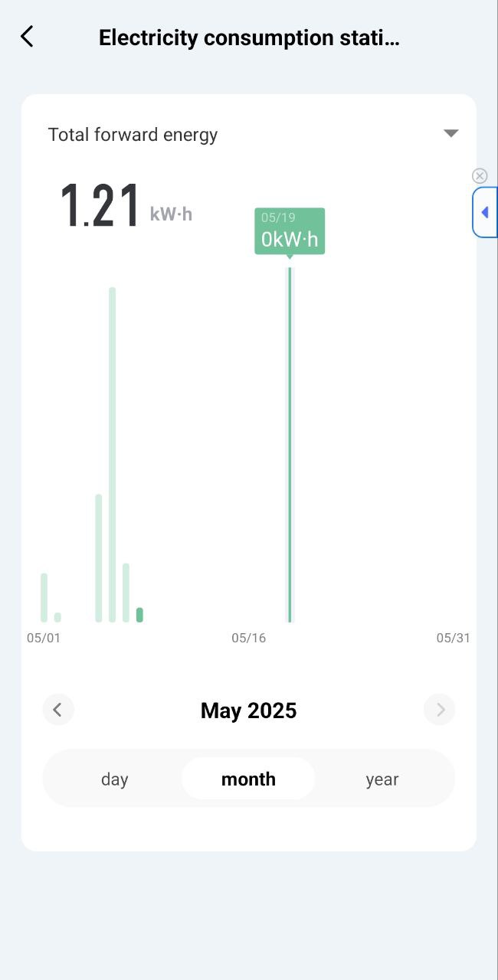
Task: Tap the May 2025 date label
Action: tap(248, 710)
